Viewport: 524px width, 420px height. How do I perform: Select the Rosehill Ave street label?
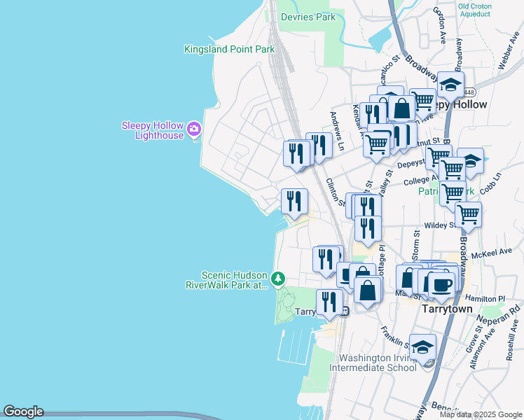click(x=512, y=340)
